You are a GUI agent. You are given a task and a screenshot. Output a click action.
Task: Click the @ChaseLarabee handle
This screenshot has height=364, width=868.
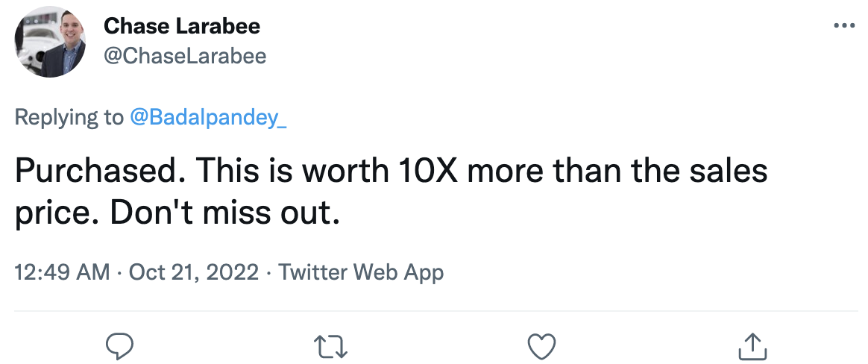point(185,56)
